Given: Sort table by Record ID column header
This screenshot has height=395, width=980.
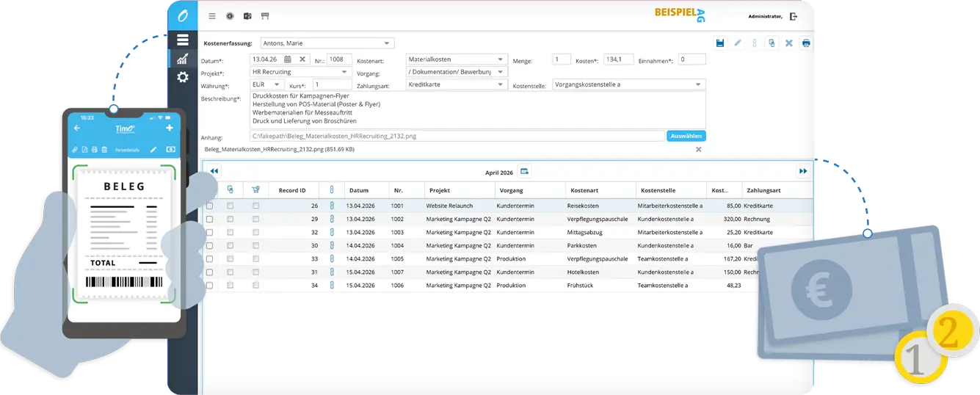Looking at the screenshot, I should (292, 190).
